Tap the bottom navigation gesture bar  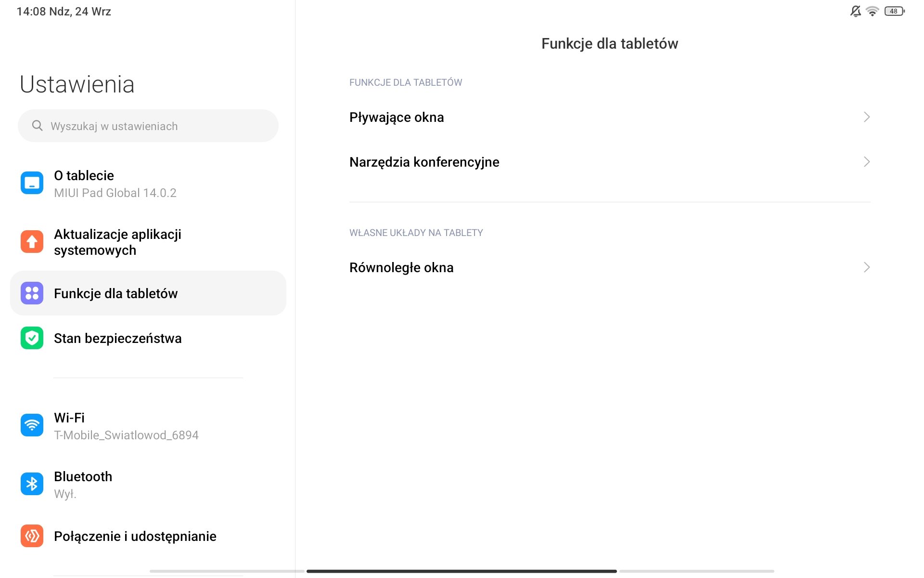coord(462,571)
